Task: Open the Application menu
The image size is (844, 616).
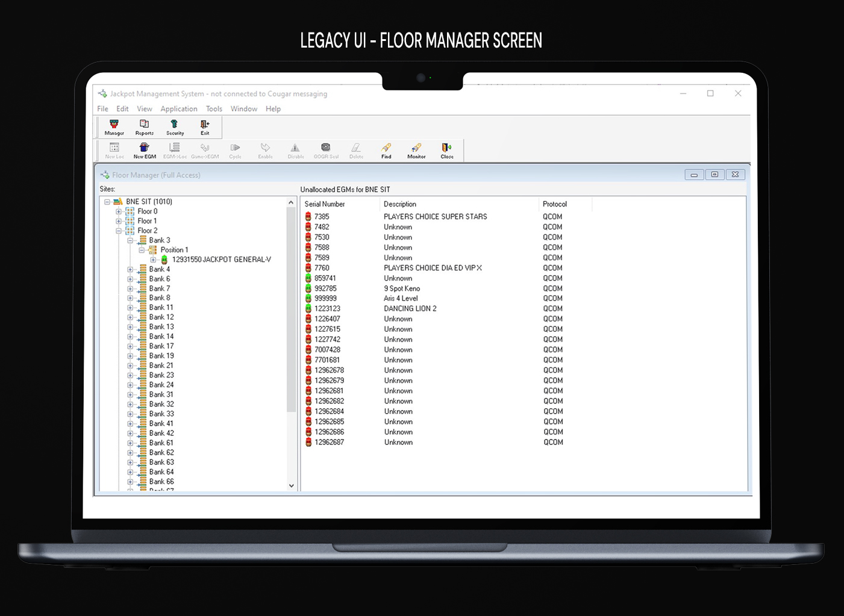Action: point(179,109)
